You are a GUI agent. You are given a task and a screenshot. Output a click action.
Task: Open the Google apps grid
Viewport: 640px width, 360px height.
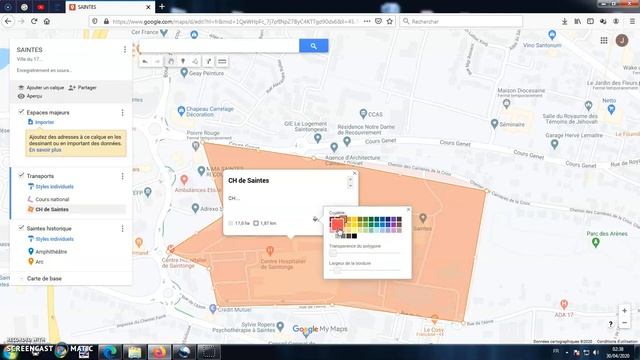[604, 40]
